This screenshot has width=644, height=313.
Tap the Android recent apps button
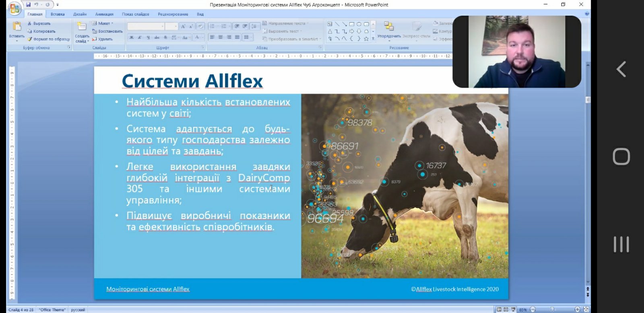(x=621, y=244)
